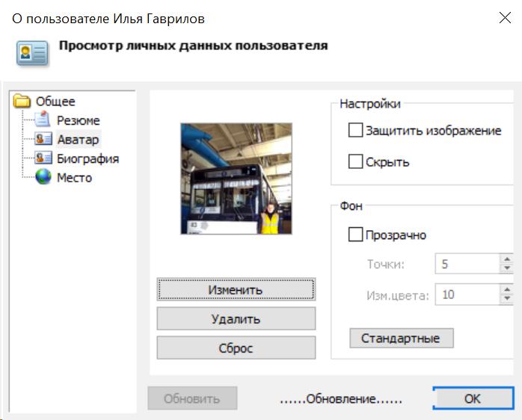Enable Защитить изображение checkbox
This screenshot has height=420, width=522.
tap(355, 130)
